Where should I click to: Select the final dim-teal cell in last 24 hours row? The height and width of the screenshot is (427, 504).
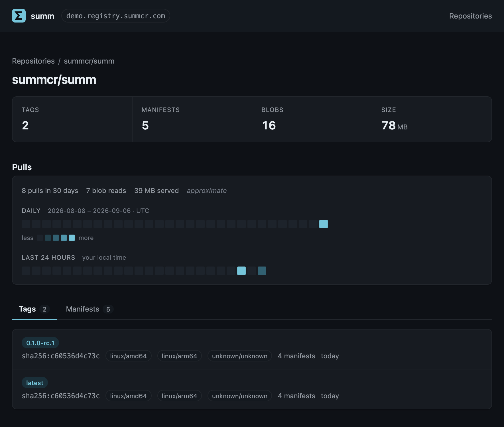coord(262,271)
